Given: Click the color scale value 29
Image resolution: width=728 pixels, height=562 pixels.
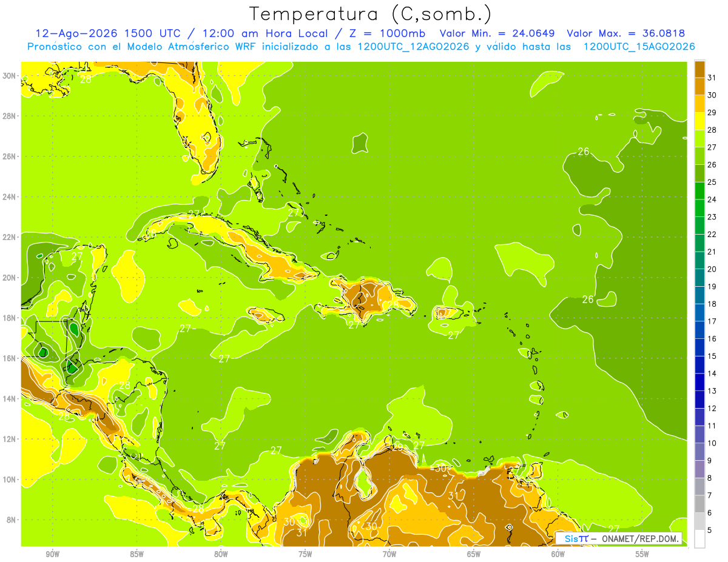Looking at the screenshot, I should (x=712, y=112).
